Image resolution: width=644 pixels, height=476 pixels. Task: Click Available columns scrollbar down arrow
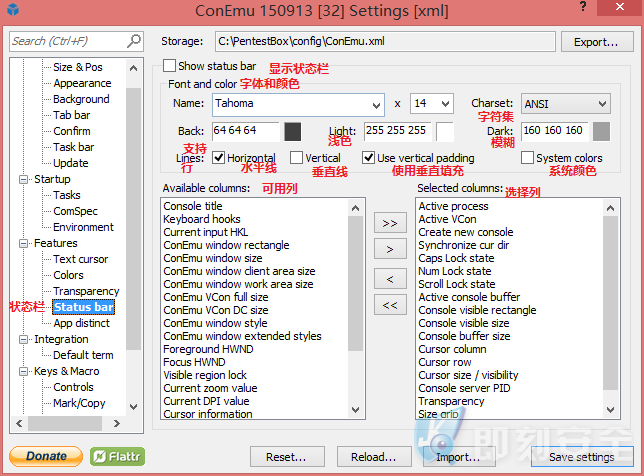pos(356,409)
